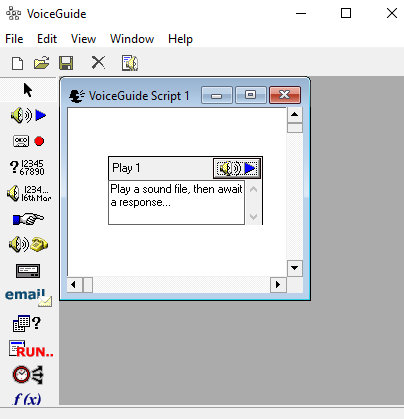Create a new script with the blank page icon
The image size is (404, 419).
(17, 63)
